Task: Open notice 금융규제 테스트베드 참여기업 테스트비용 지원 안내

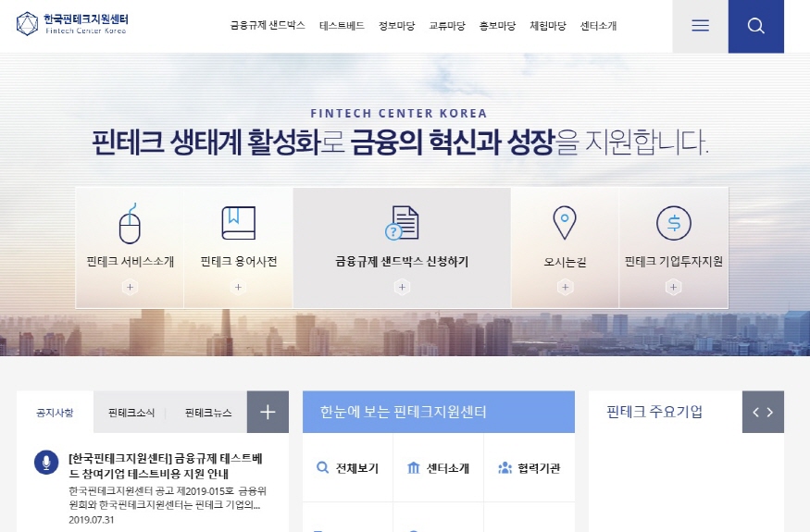Action: [166, 466]
